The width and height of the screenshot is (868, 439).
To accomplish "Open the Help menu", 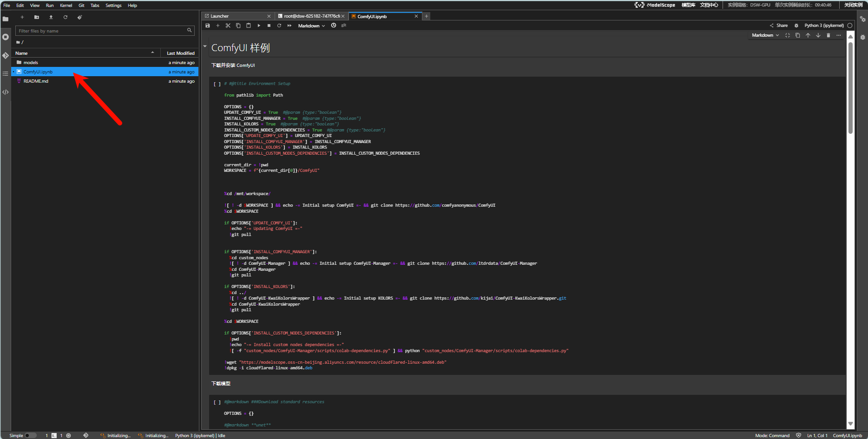I will click(x=132, y=5).
